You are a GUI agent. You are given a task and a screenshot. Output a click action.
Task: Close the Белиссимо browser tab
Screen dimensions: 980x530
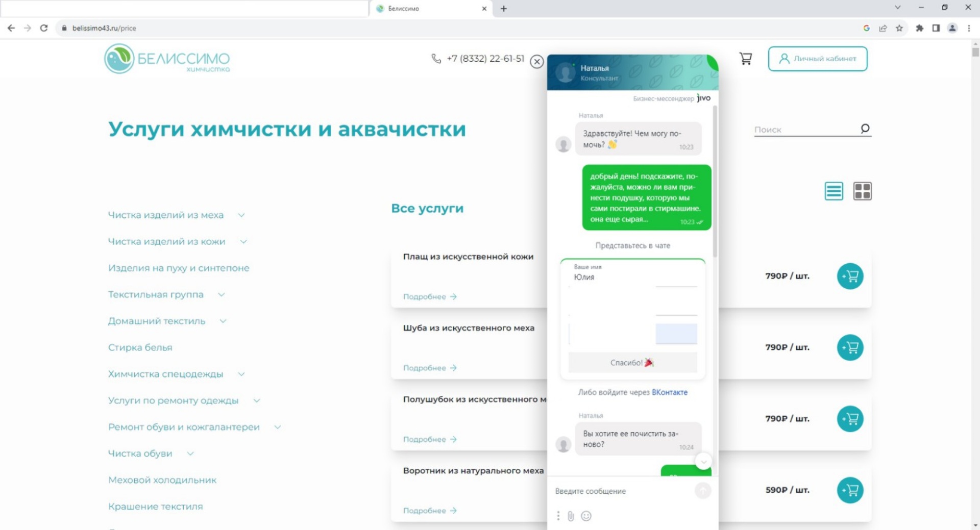pos(484,8)
